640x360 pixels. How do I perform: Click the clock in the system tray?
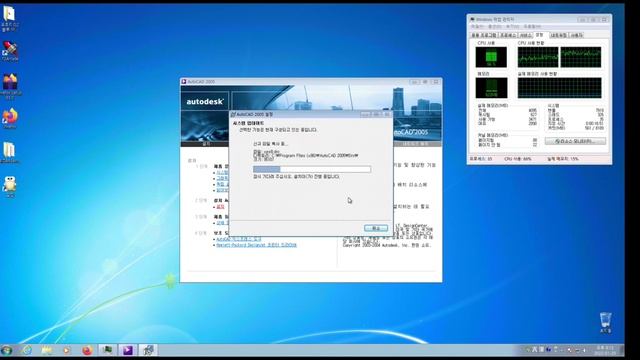coord(605,350)
